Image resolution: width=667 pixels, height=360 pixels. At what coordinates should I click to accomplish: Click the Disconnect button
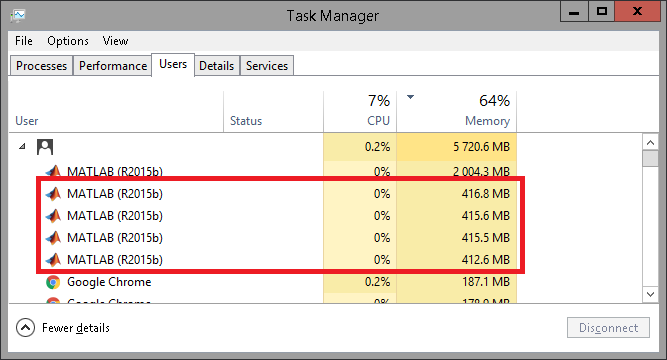[x=608, y=328]
